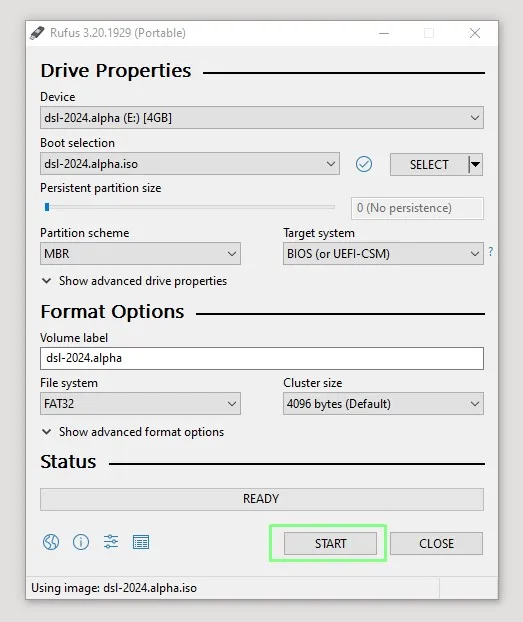
Task: Expand Show advanced drive properties
Action: tap(134, 281)
